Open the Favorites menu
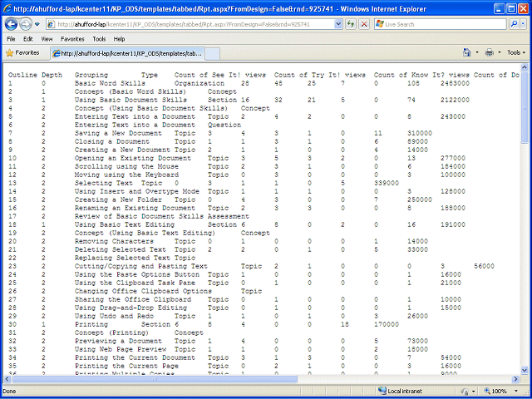 [72, 39]
